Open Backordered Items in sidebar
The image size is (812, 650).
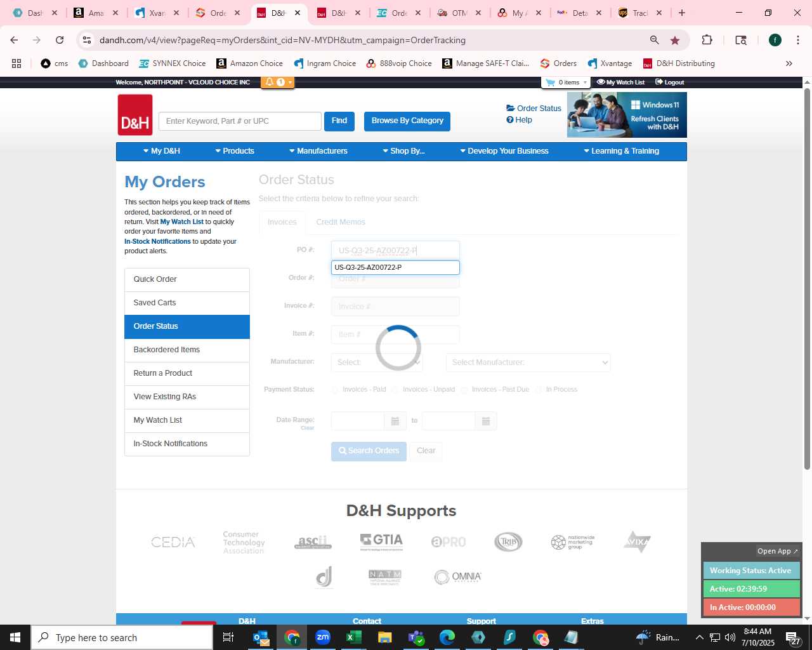pyautogui.click(x=187, y=350)
